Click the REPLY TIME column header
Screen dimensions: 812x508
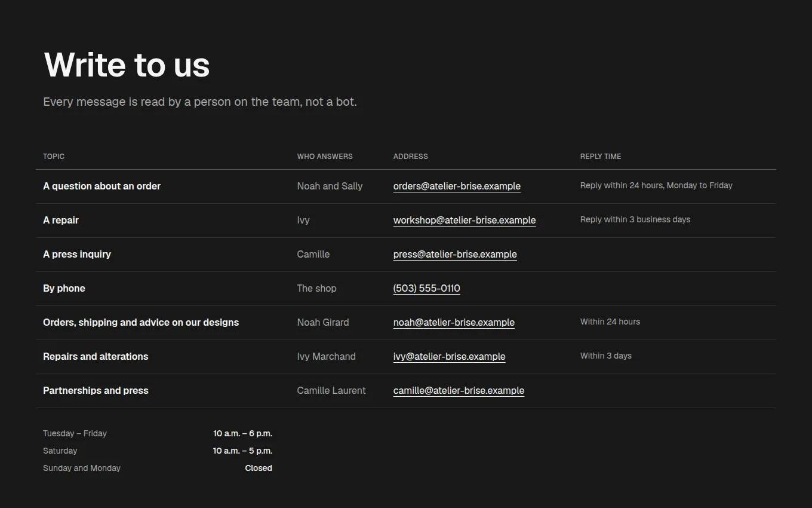point(601,157)
